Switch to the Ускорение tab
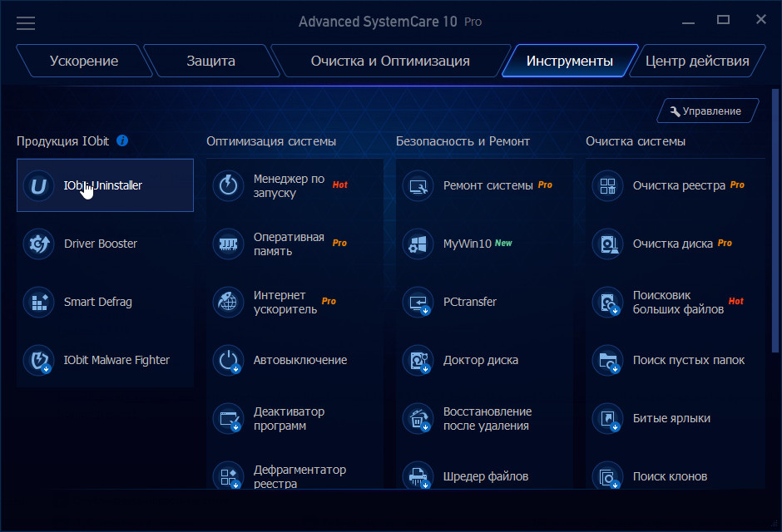The width and height of the screenshot is (782, 532). (84, 61)
